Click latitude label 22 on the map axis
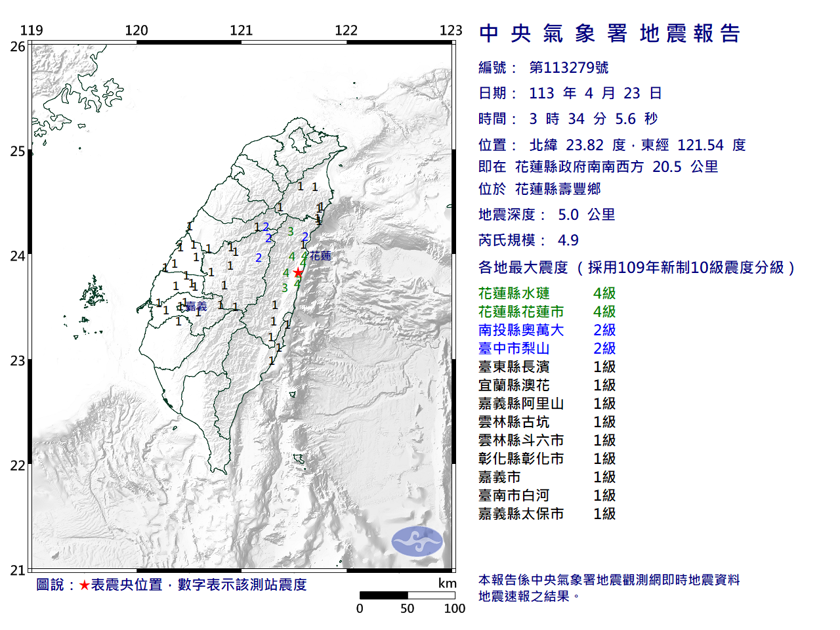This screenshot has height=630, width=840. click(18, 466)
